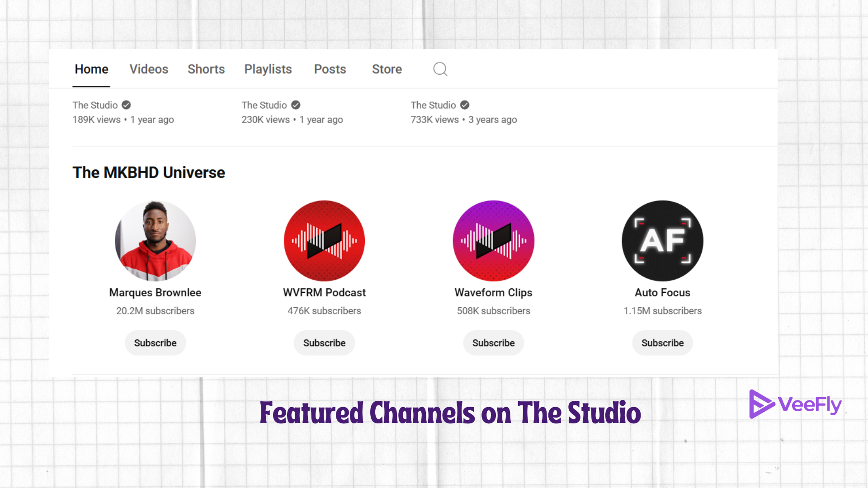Viewport: 868px width, 488px height.
Task: Open Auto Focus AF logo
Action: [662, 241]
